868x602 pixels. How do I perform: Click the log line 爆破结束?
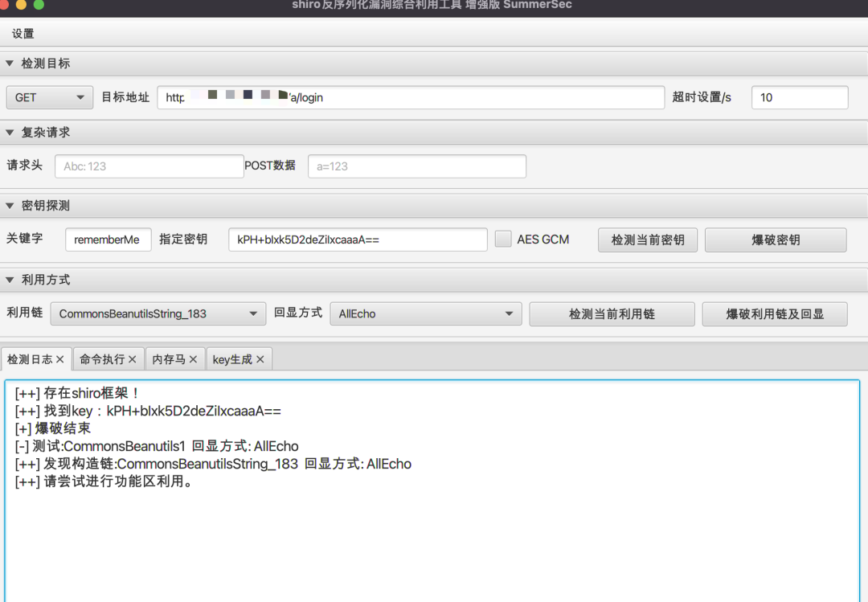click(x=52, y=428)
